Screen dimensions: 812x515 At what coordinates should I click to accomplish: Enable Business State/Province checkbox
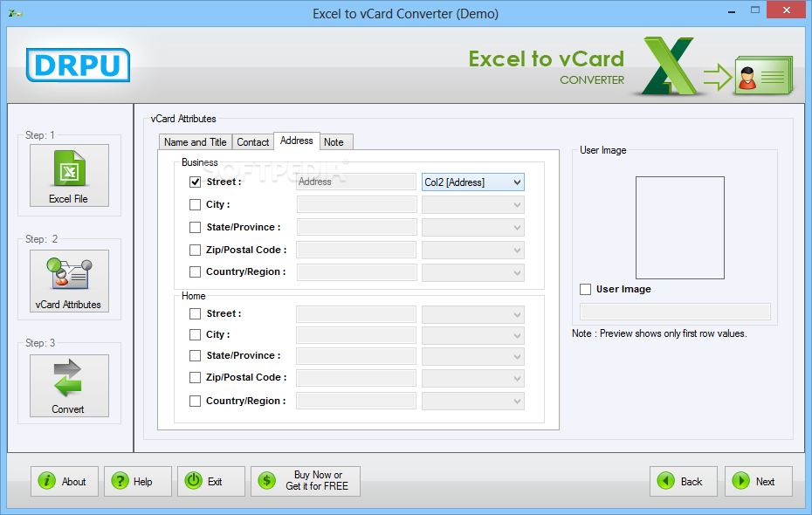(196, 228)
